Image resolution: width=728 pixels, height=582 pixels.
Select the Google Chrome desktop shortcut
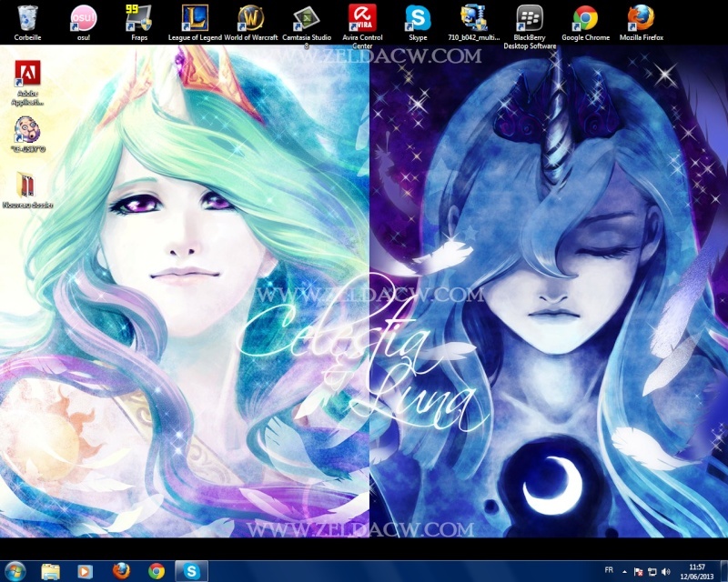(x=585, y=24)
